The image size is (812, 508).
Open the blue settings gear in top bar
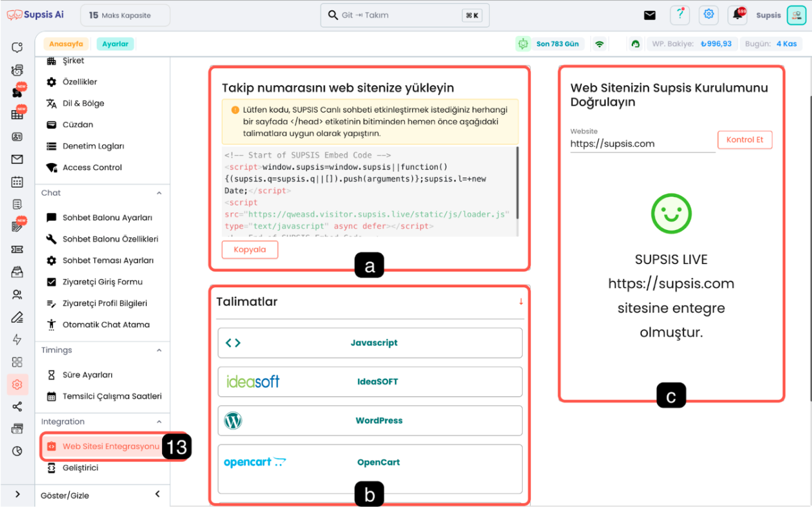pos(709,14)
